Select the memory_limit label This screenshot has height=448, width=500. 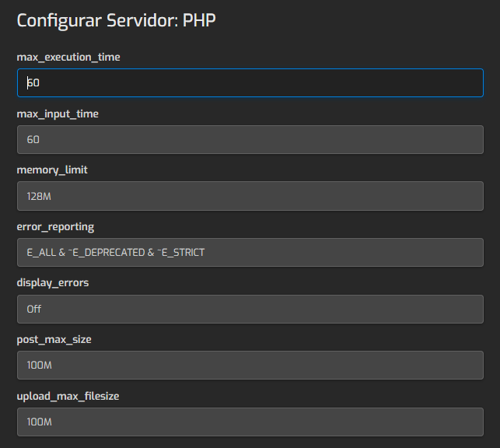click(51, 170)
